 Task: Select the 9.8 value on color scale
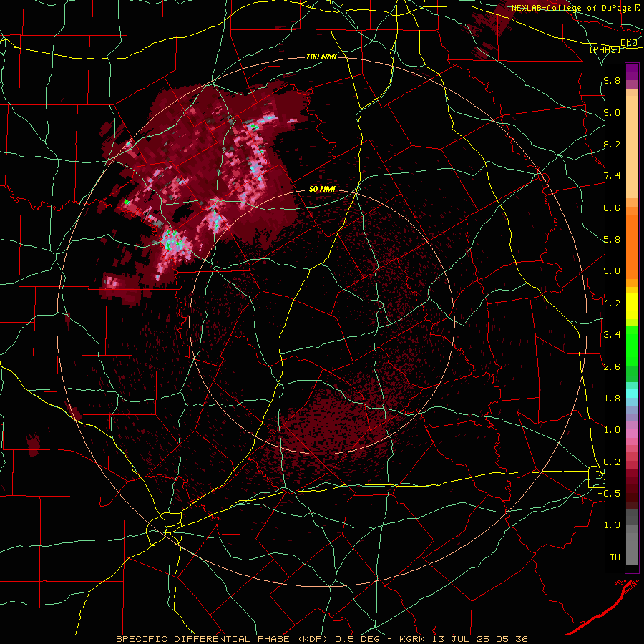point(612,80)
